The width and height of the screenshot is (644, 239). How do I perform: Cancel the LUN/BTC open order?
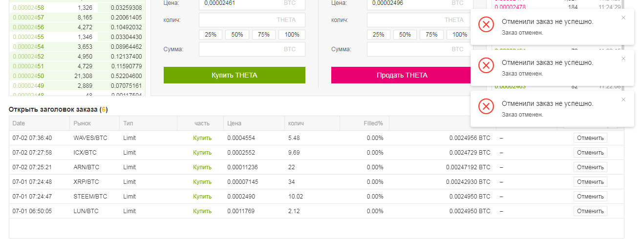tap(590, 211)
